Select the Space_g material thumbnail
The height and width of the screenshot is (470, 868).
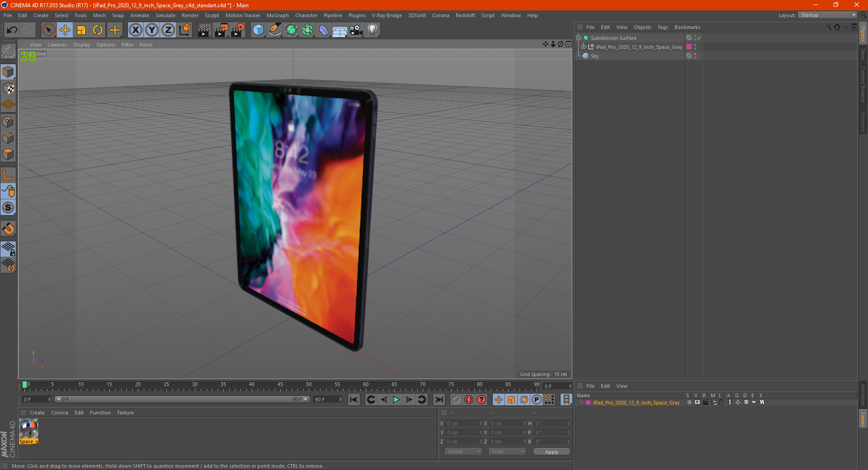tap(28, 431)
